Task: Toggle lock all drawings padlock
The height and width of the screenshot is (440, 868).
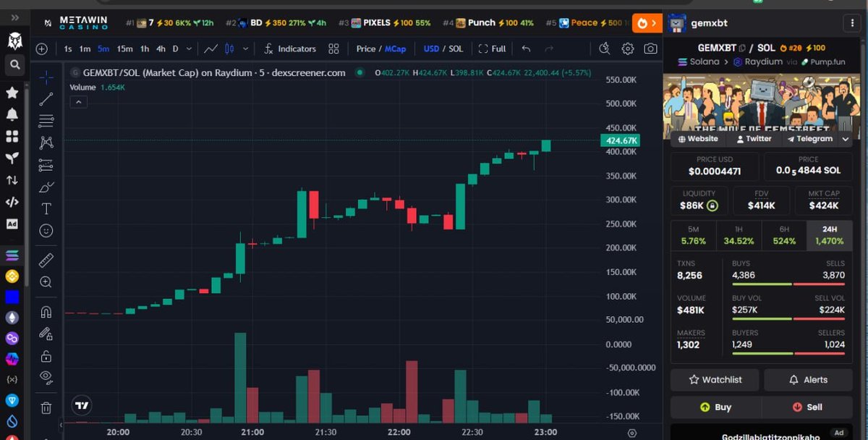Action: 46,356
